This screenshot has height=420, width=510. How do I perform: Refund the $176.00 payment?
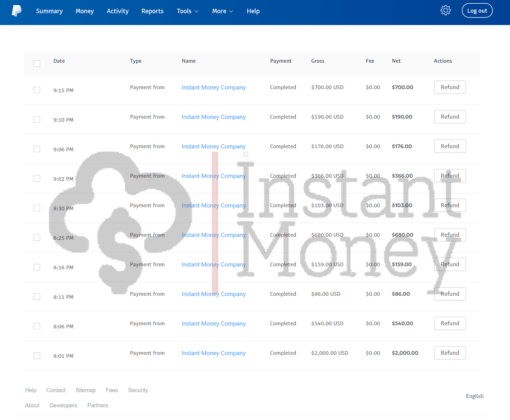click(x=450, y=146)
